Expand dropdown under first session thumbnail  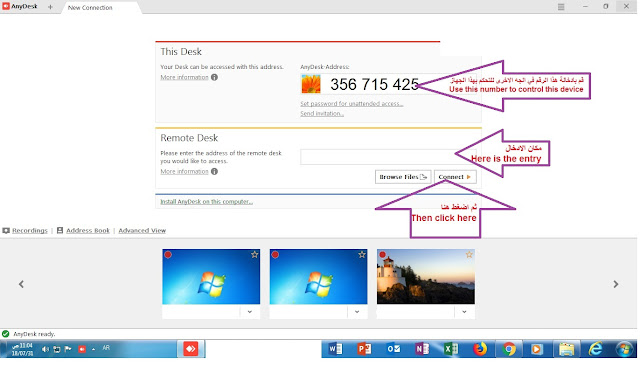click(x=249, y=312)
